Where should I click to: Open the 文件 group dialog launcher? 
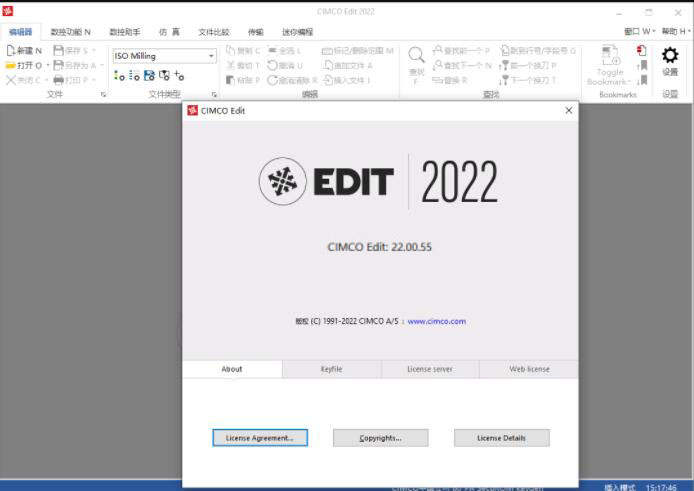pos(104,94)
